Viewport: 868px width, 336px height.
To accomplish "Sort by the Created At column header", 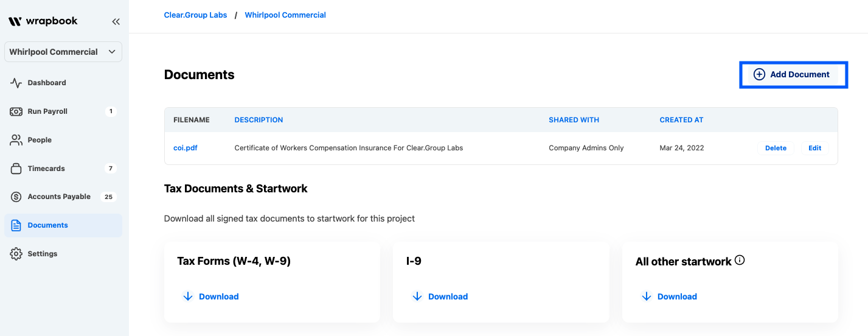I will click(681, 120).
